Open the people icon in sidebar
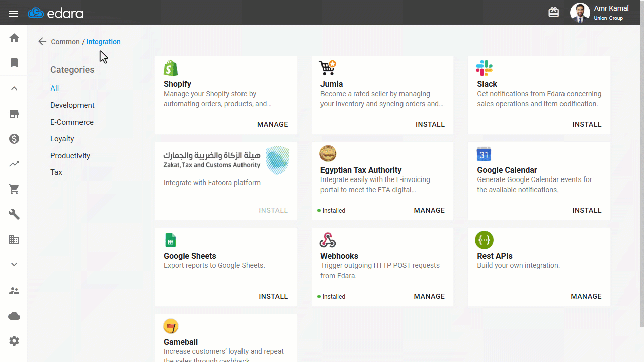 [14, 291]
